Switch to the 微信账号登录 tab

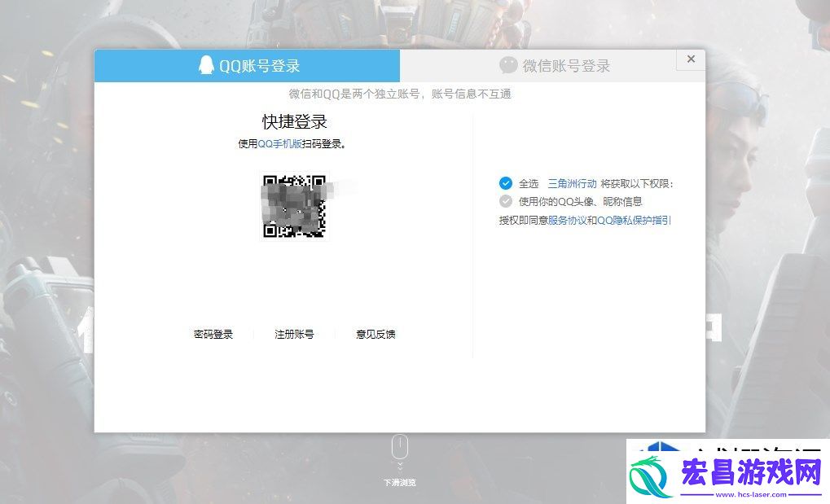point(552,66)
